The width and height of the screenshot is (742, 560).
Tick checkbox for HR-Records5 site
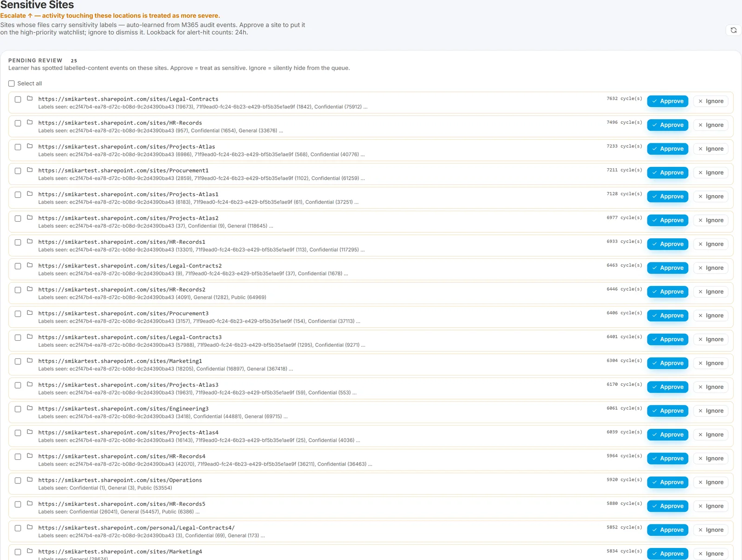tap(18, 504)
